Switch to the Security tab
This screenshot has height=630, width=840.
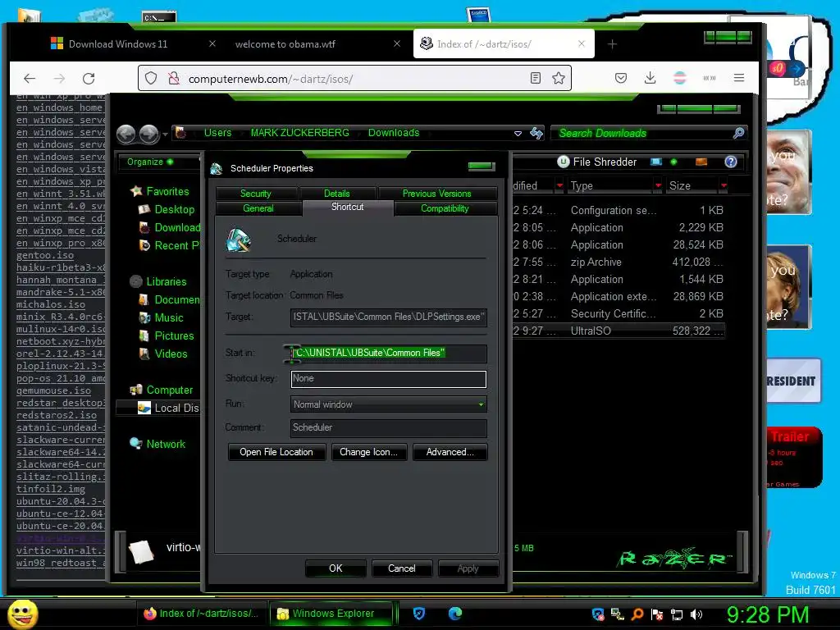[256, 194]
